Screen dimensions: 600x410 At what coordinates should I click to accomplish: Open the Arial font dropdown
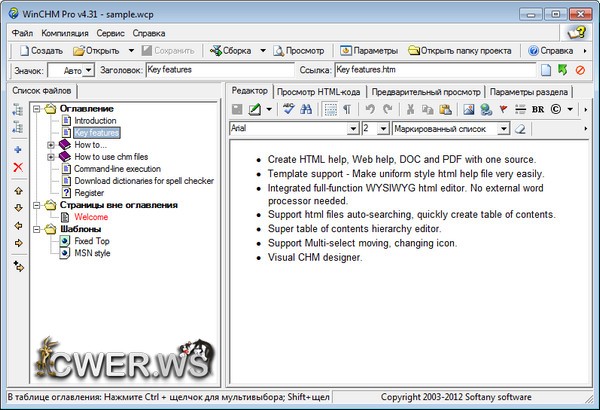(353, 129)
